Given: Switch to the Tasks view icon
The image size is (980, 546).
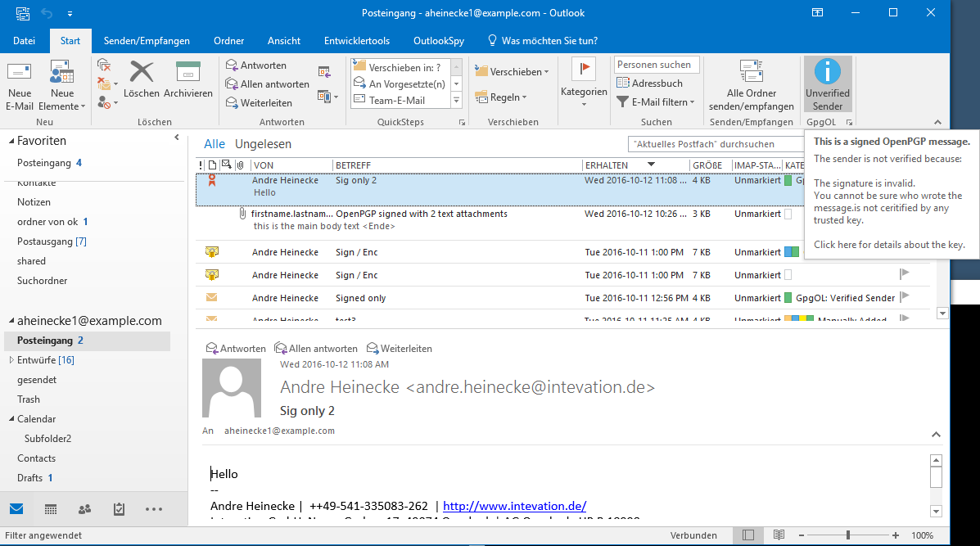Looking at the screenshot, I should 119,509.
